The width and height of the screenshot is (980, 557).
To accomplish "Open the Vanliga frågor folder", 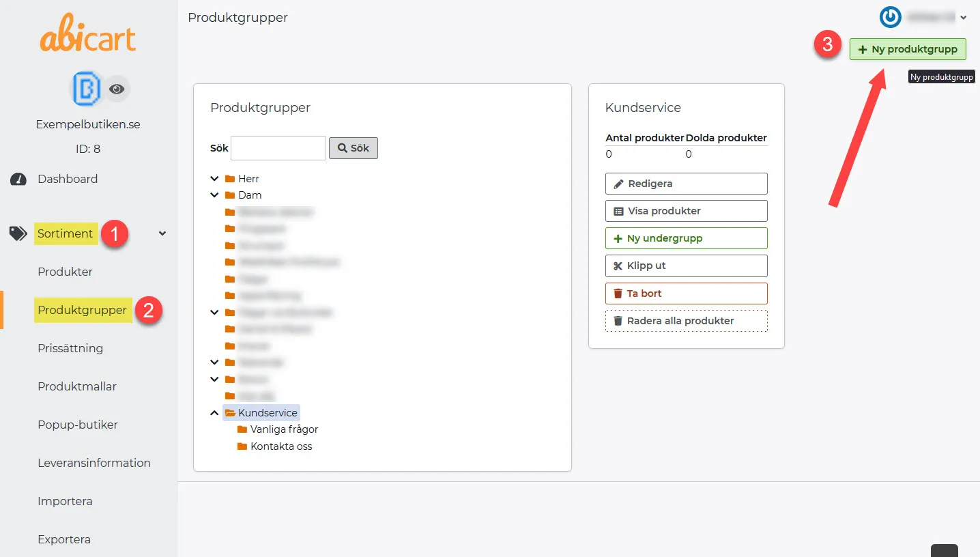I will coord(278,429).
